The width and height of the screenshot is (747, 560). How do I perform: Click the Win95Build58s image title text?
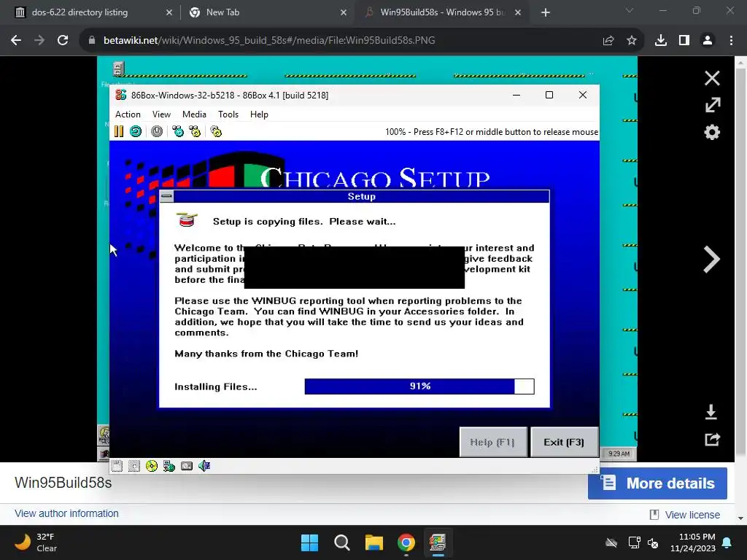click(63, 483)
